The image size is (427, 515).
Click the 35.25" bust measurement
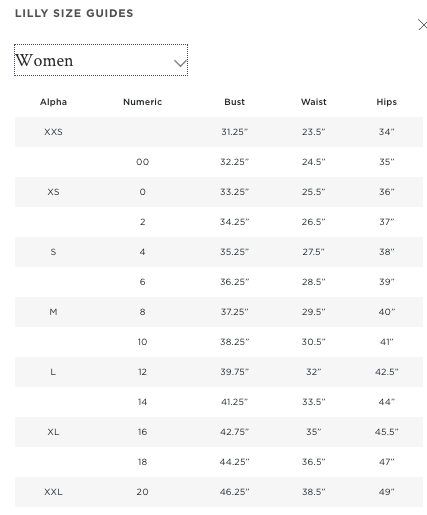[x=234, y=252]
